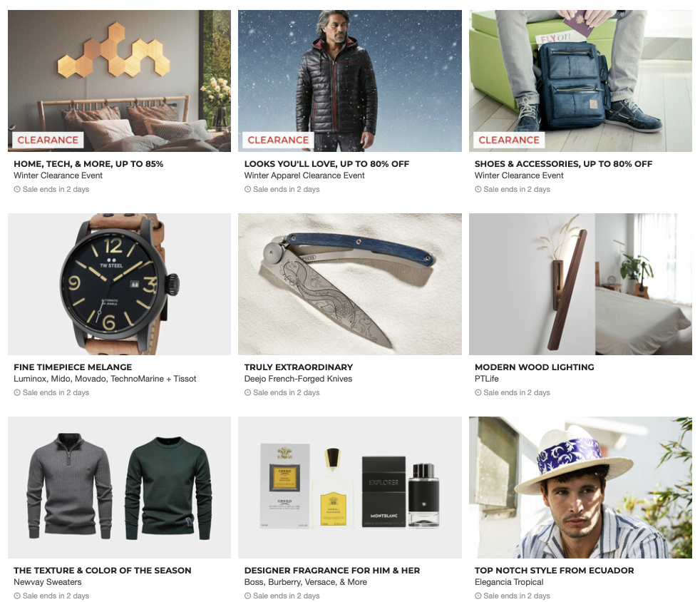
Task: Open the wooden wall lamp image
Action: pos(580,284)
